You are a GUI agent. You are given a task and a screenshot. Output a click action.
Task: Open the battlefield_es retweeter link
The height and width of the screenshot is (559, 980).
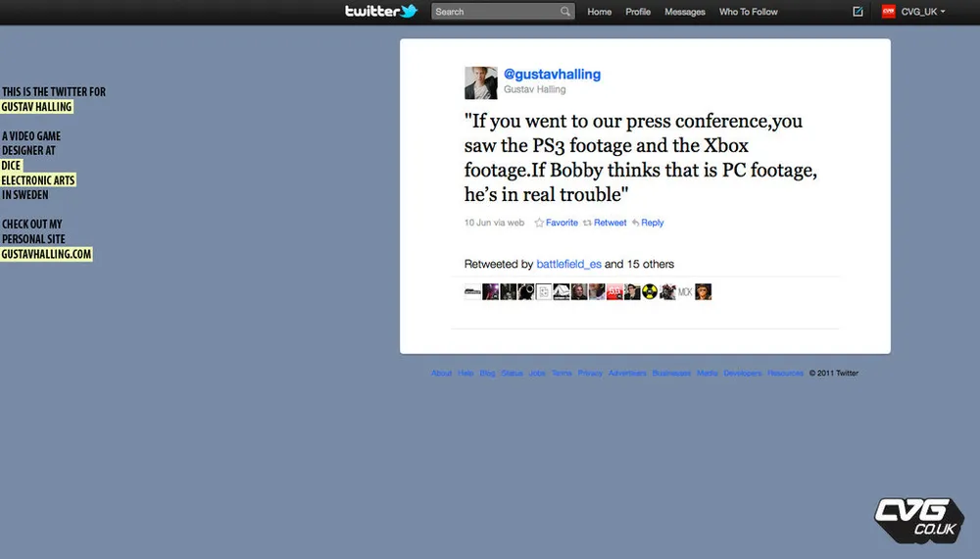568,264
